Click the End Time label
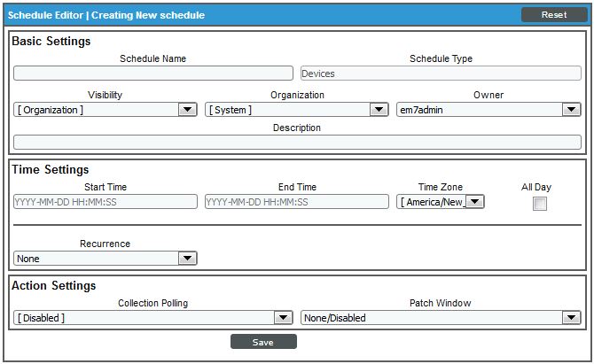The image size is (594, 364). 297,187
